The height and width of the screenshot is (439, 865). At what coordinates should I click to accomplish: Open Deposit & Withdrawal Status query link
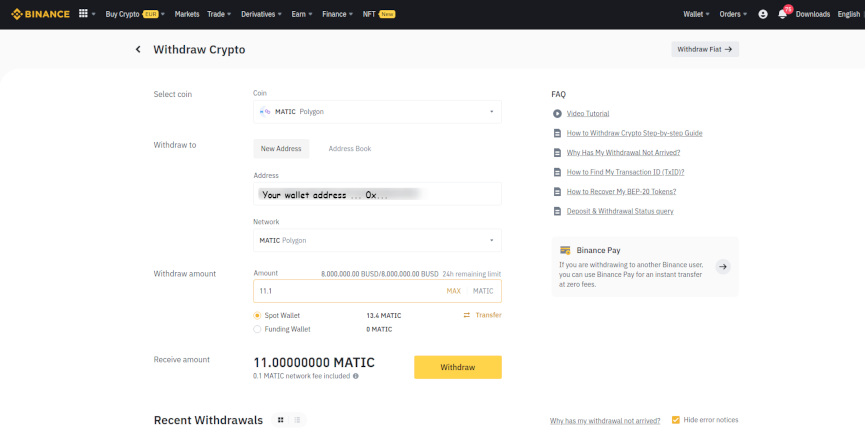point(620,211)
